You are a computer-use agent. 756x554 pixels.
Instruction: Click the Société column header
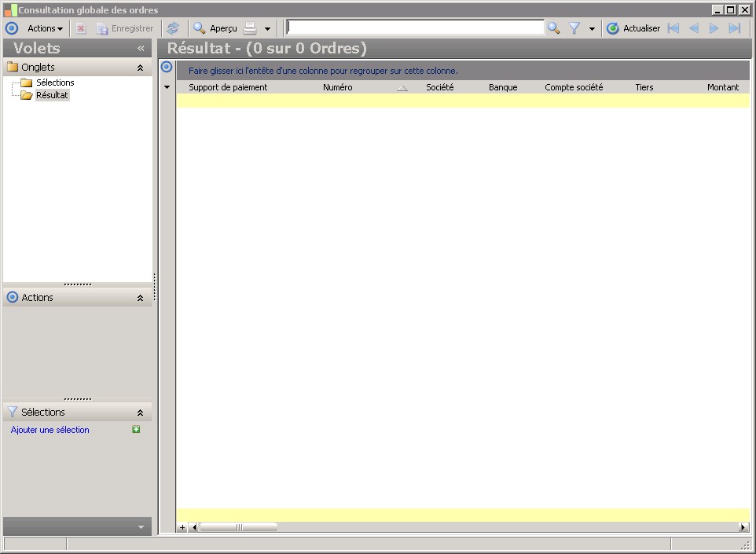(x=440, y=87)
